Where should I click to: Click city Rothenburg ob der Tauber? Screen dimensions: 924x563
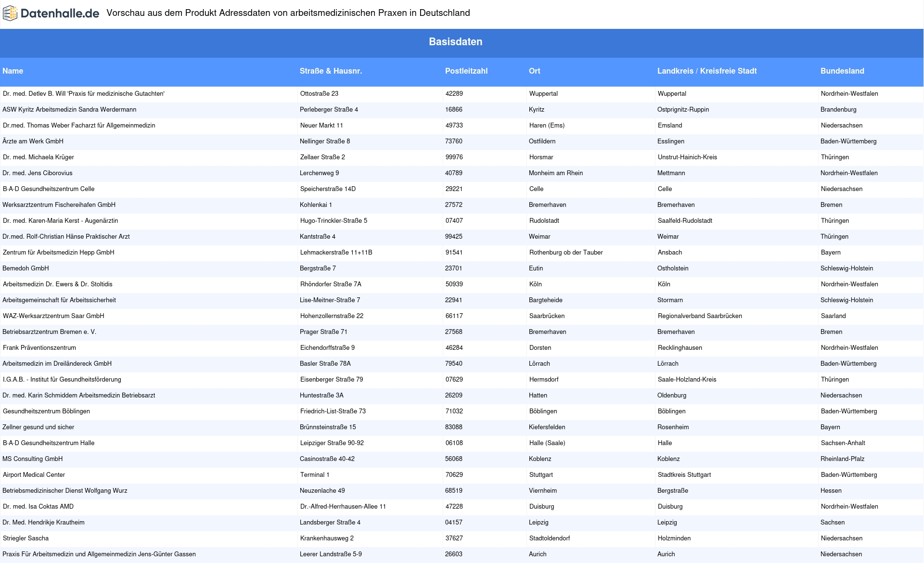pyautogui.click(x=566, y=253)
